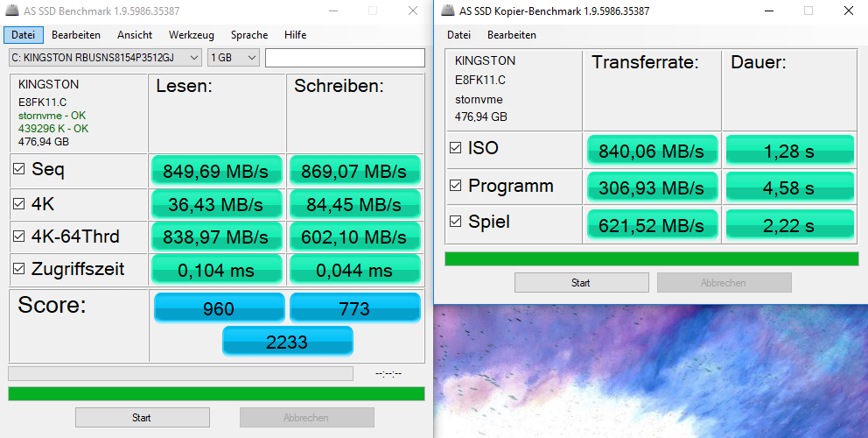
Task: Toggle the Seq test checkbox
Action: pyautogui.click(x=19, y=168)
